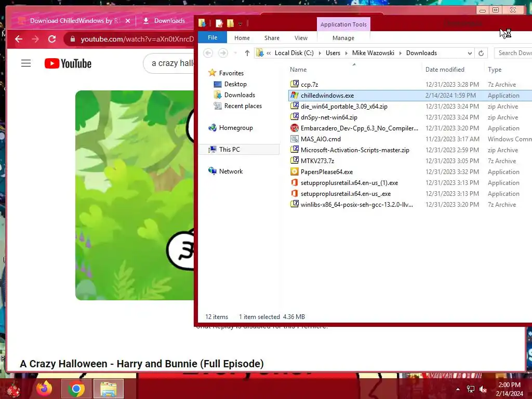532x399 pixels.
Task: Select the MTKV273.7z archive icon
Action: 295,161
